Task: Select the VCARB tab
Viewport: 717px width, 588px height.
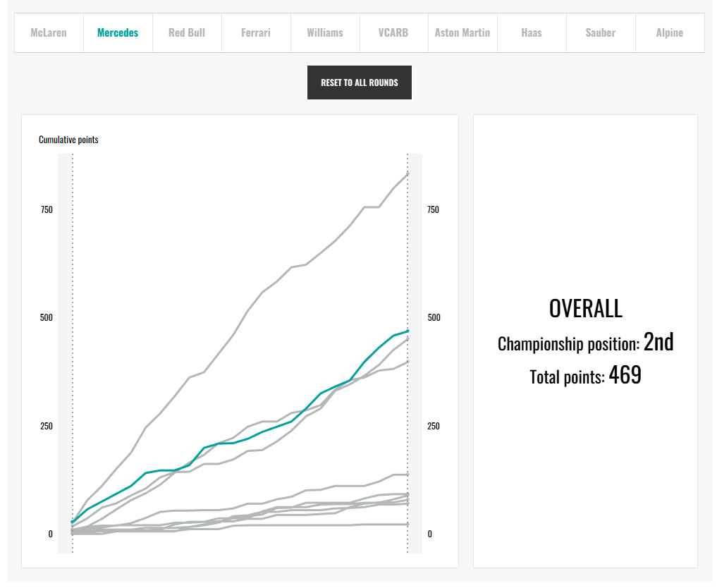Action: [x=393, y=33]
